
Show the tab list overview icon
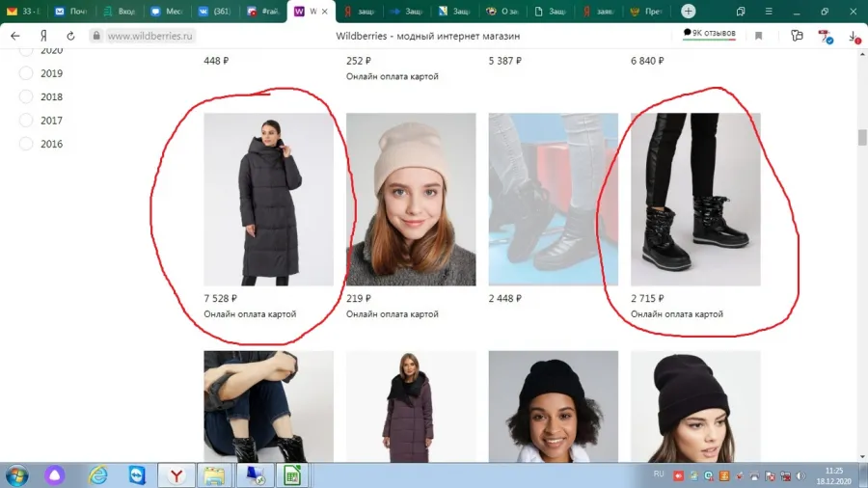740,11
